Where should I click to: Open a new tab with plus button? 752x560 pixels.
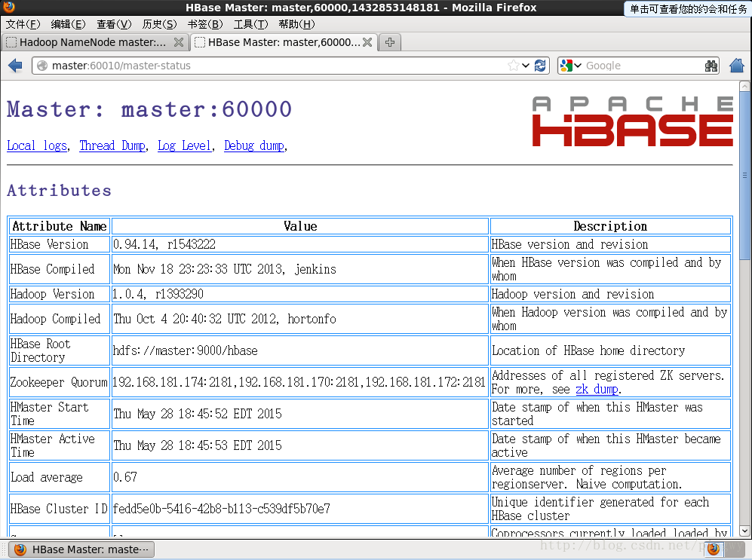pos(390,42)
